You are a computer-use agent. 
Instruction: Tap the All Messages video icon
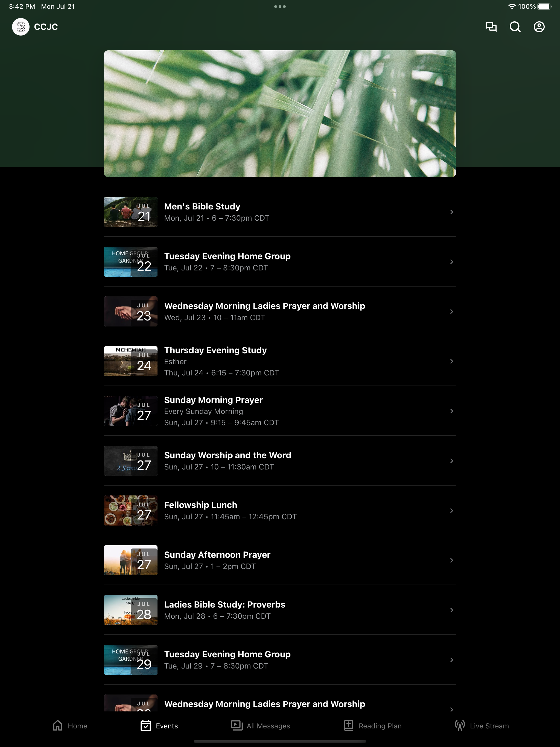[237, 725]
